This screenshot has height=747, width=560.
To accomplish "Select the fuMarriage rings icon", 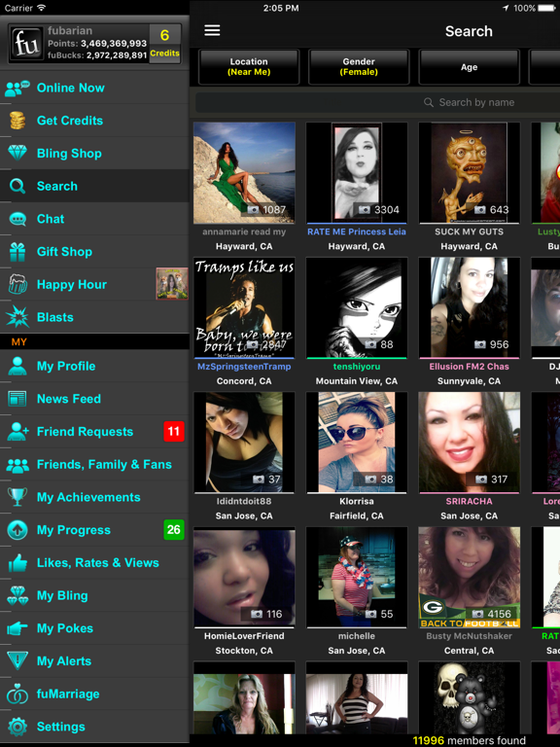I will (x=17, y=694).
